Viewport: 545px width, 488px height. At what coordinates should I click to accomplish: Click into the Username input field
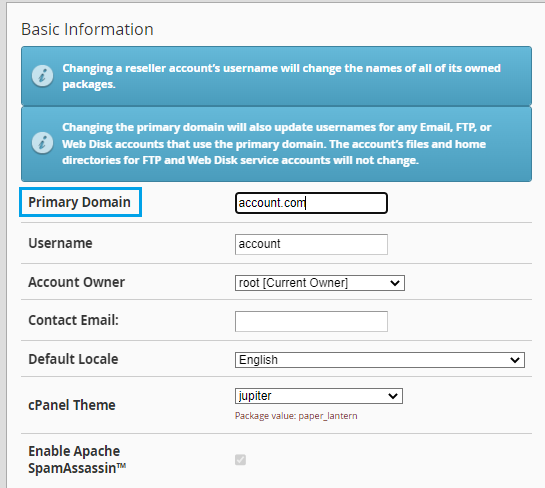pyautogui.click(x=311, y=244)
